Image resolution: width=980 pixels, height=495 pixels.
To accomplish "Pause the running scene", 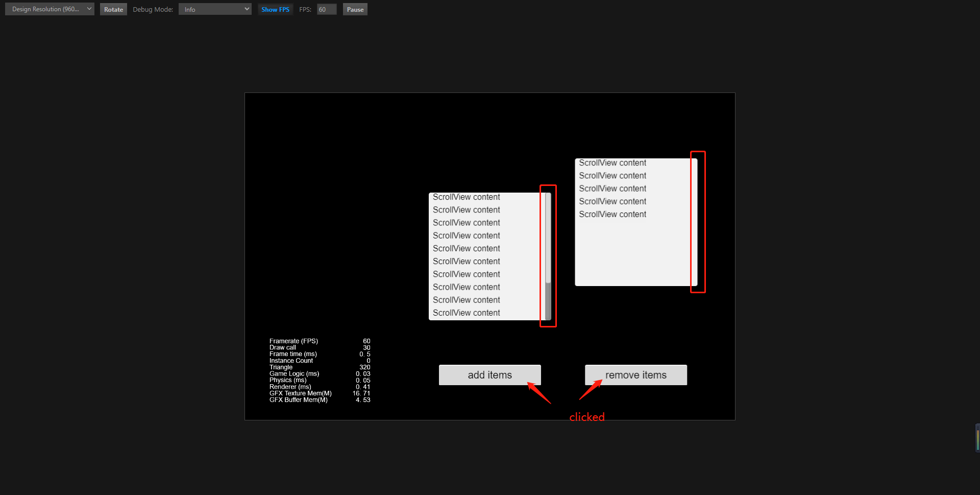I will tap(355, 9).
